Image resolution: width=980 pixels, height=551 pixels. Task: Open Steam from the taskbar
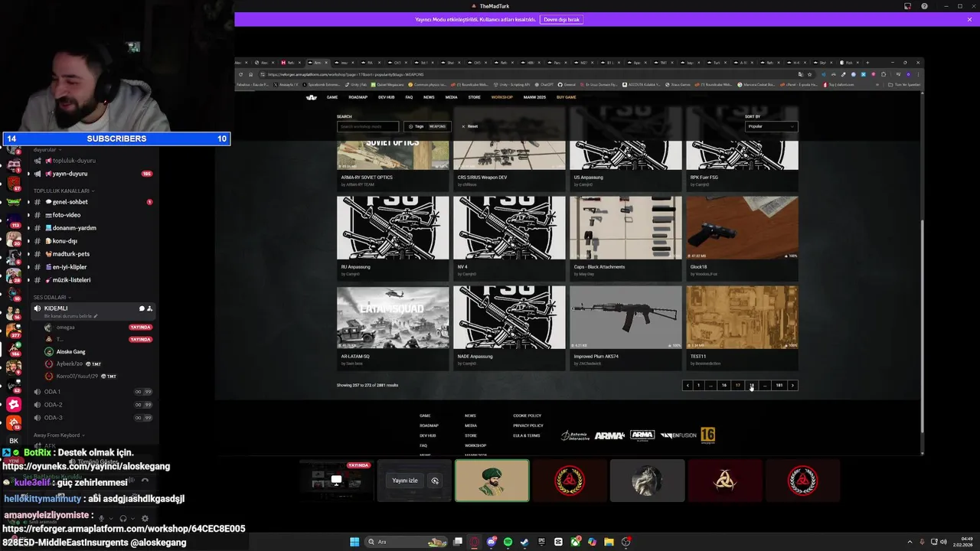(524, 542)
